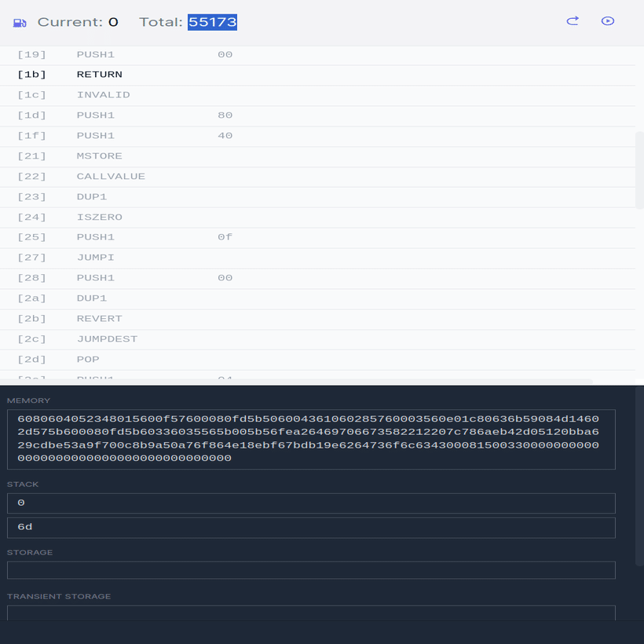The image size is (644, 644).
Task: Click the operand value 0f
Action: click(225, 237)
